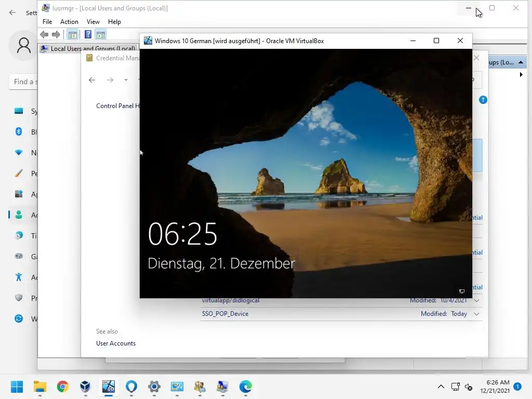This screenshot has width=532, height=399.
Task: Open Privacy shield icon in Settings sidebar
Action: (x=19, y=298)
